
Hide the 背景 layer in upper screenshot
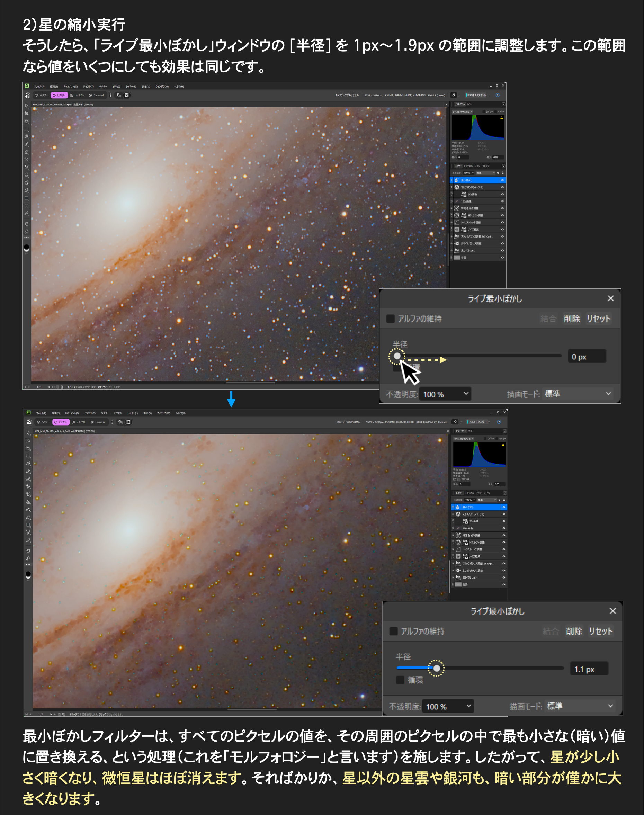click(x=502, y=258)
